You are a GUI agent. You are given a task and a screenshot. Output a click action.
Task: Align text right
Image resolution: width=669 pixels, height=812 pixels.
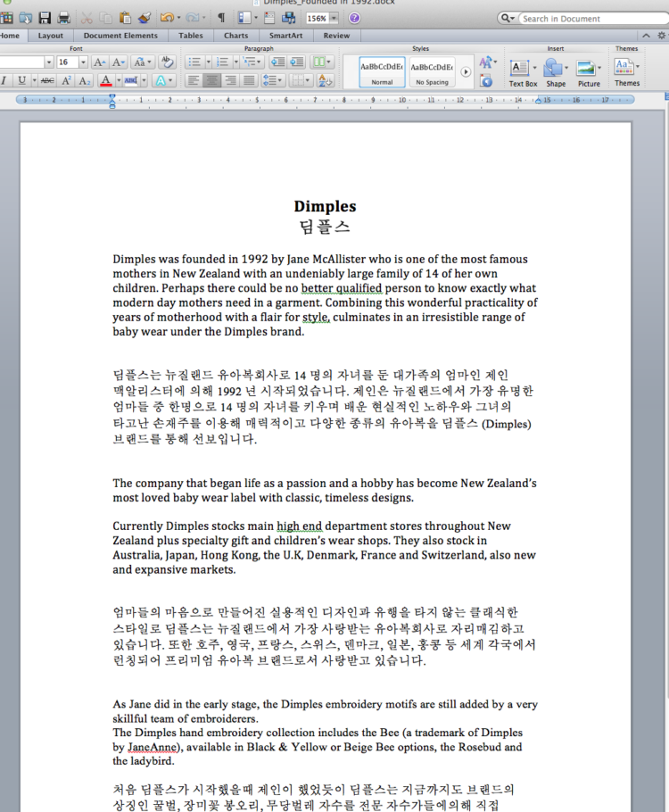coord(230,80)
